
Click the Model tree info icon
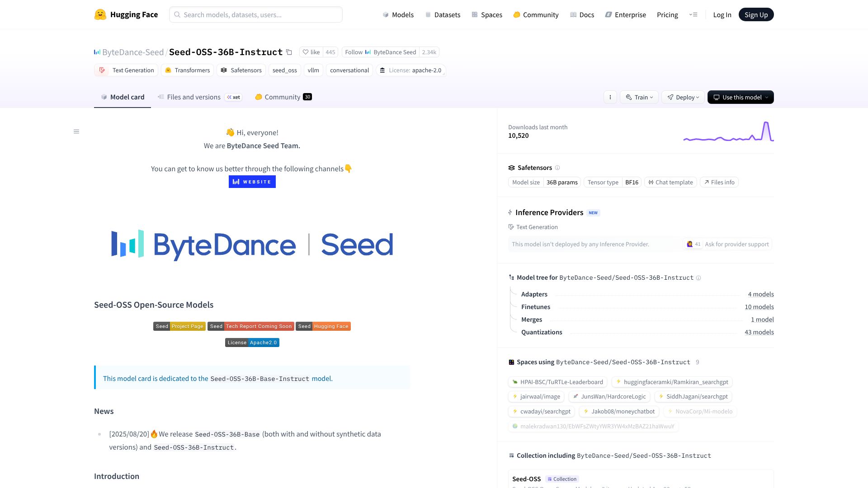click(698, 278)
